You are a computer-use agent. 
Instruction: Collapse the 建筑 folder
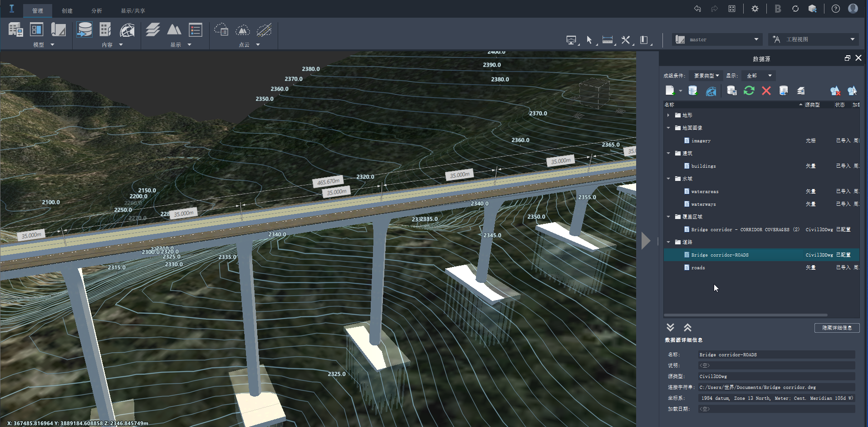click(x=668, y=153)
